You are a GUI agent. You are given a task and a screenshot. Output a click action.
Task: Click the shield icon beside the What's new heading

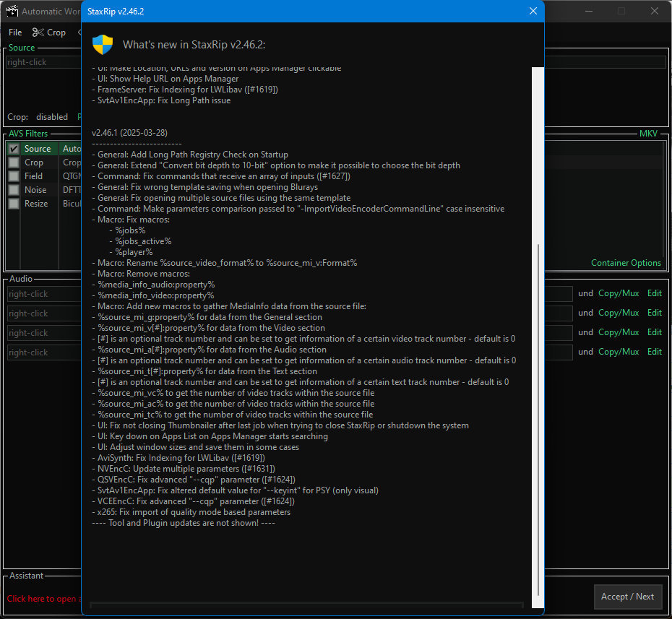103,45
